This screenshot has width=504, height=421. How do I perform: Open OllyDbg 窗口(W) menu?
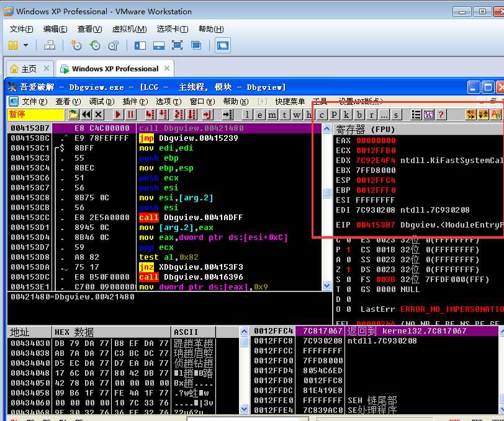202,102
